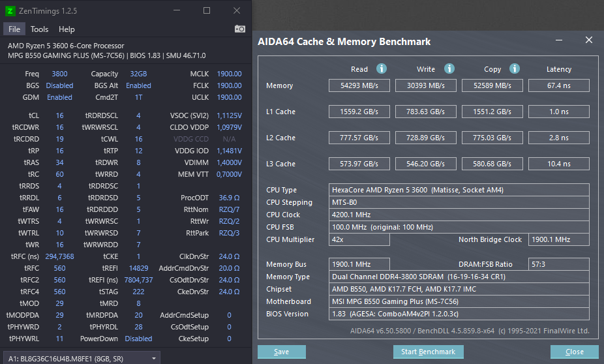Open the Tools menu in ZenTimings

click(x=39, y=29)
